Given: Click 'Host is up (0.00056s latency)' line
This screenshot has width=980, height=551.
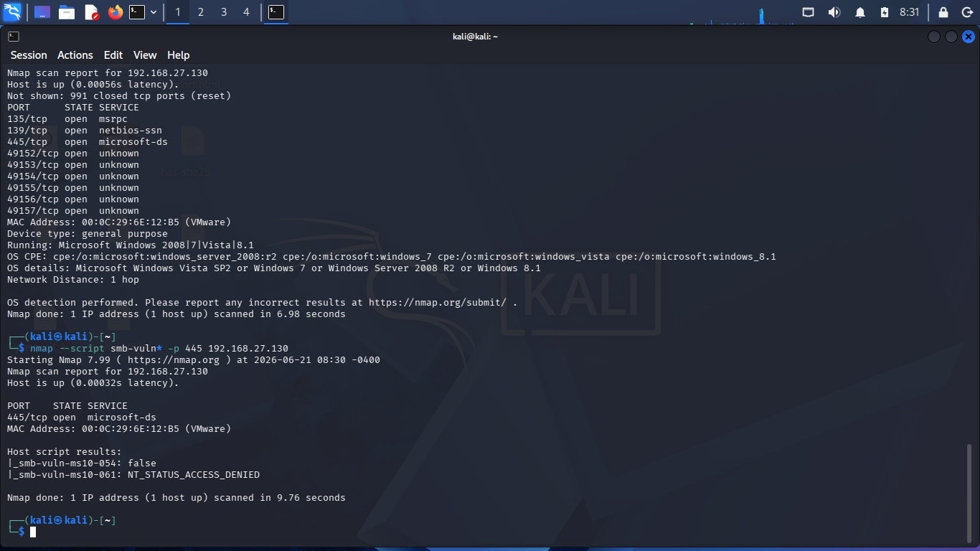Looking at the screenshot, I should [93, 84].
